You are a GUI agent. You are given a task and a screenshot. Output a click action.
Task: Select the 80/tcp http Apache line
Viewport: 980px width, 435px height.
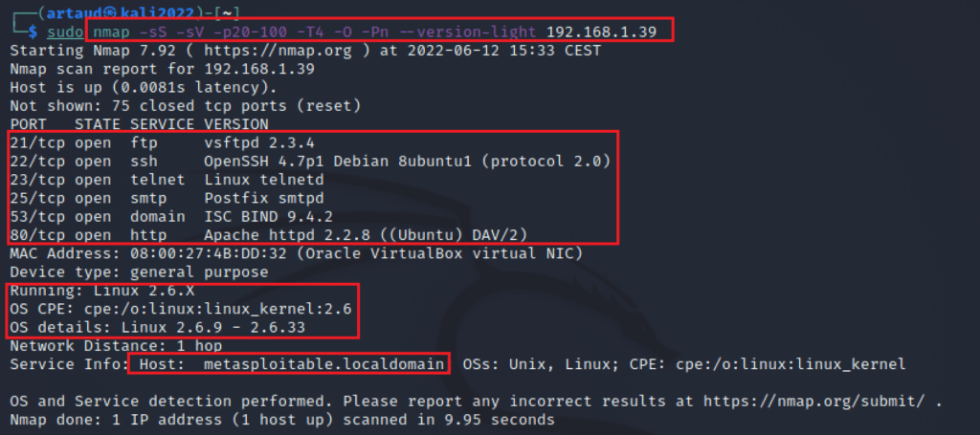269,235
